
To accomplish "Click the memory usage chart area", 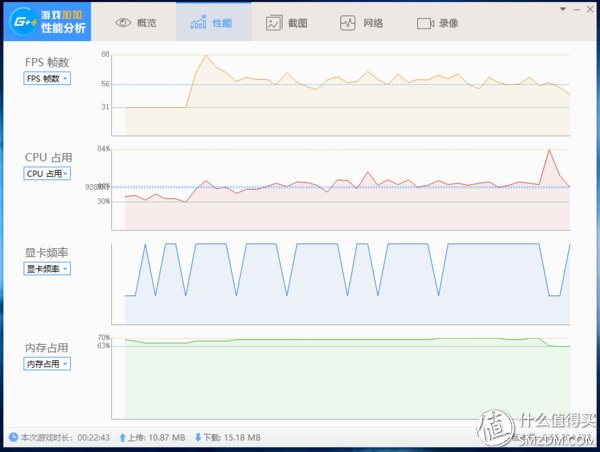I will click(x=341, y=378).
